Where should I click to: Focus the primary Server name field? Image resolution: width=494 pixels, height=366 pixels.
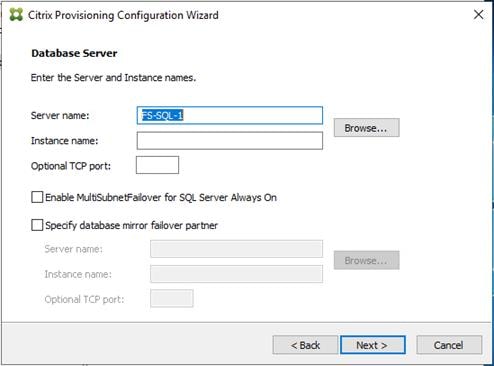230,115
